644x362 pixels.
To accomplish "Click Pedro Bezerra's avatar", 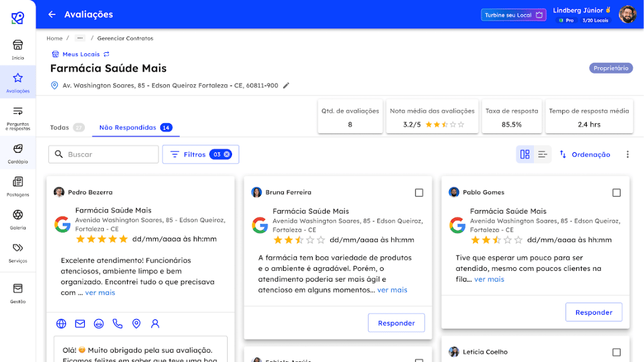I will point(59,192).
